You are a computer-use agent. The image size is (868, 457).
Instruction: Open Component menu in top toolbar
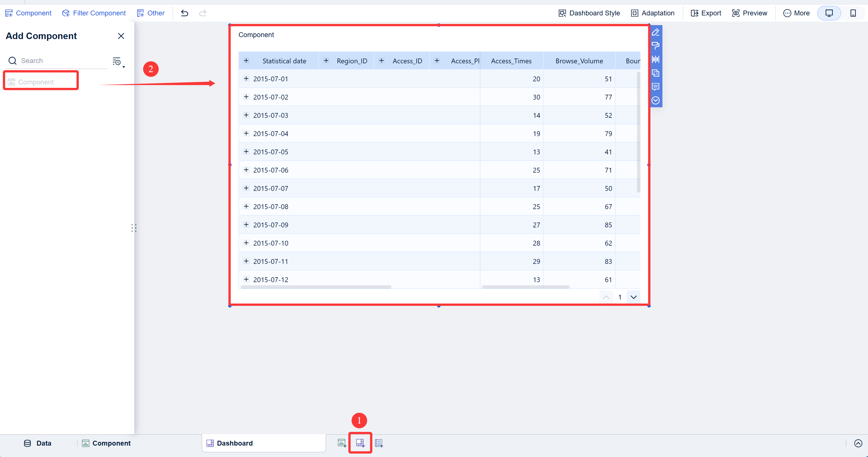tap(28, 13)
